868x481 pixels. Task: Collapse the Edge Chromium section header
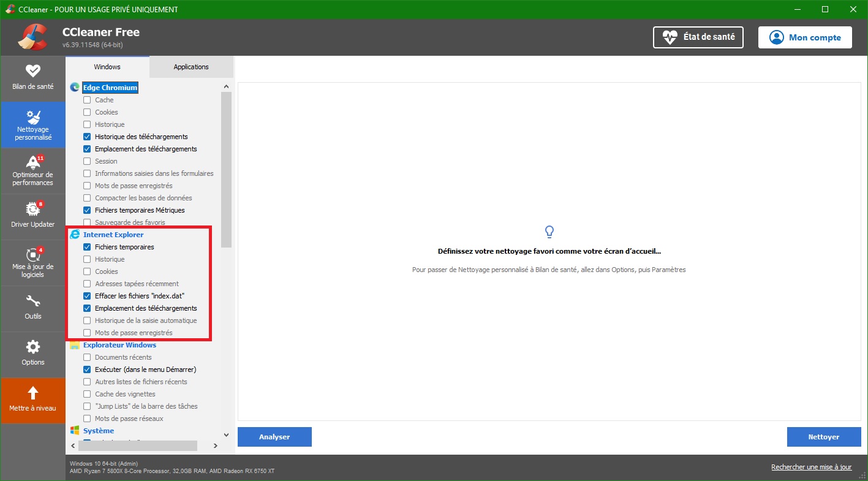tap(110, 88)
